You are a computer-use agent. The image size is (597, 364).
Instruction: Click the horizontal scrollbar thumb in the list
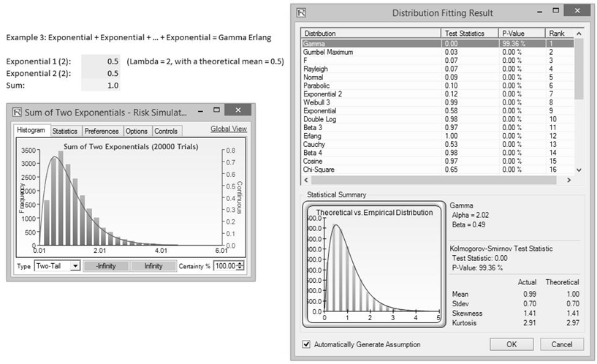coord(435,180)
